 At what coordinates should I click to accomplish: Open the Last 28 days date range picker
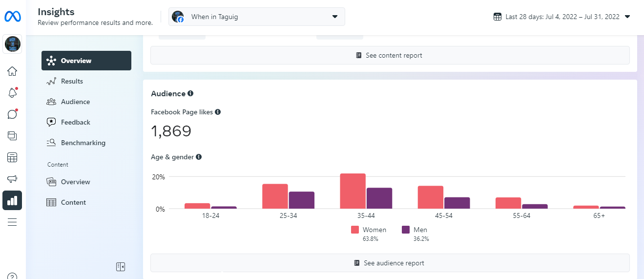pos(561,17)
